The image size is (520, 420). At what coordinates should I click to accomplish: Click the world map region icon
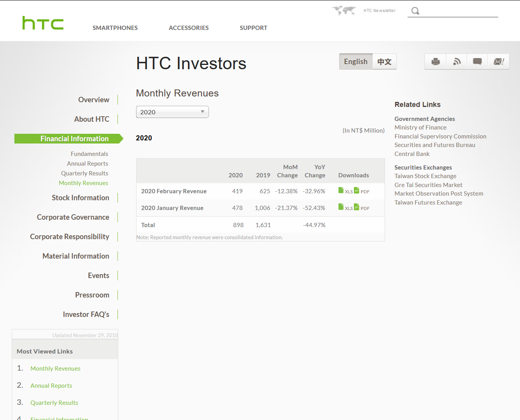click(344, 10)
